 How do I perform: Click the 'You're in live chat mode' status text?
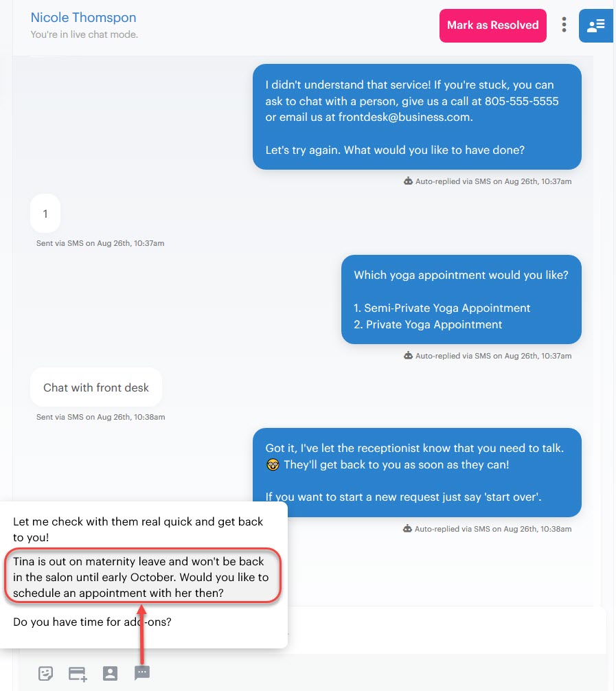pyautogui.click(x=84, y=34)
